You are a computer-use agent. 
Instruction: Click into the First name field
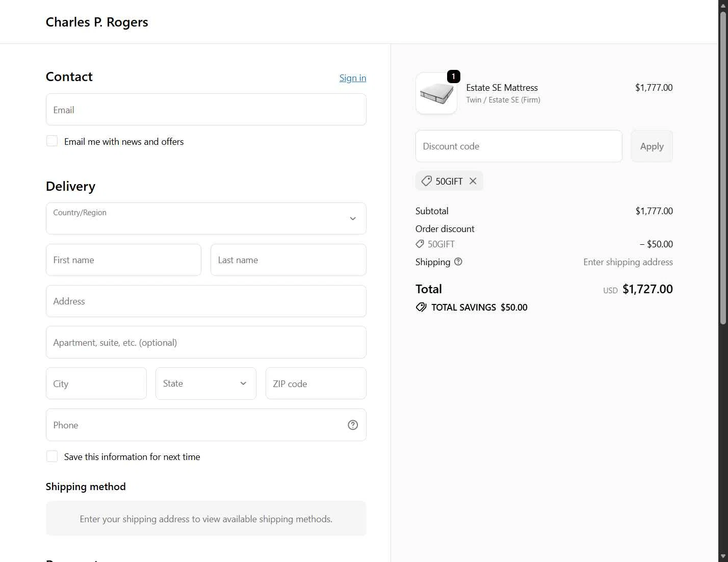tap(123, 260)
